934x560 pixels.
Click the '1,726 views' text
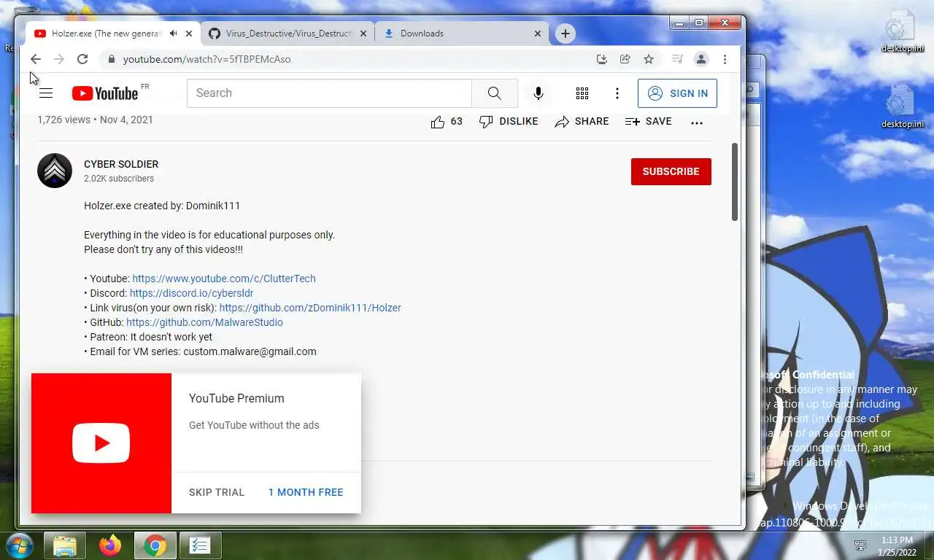click(63, 120)
